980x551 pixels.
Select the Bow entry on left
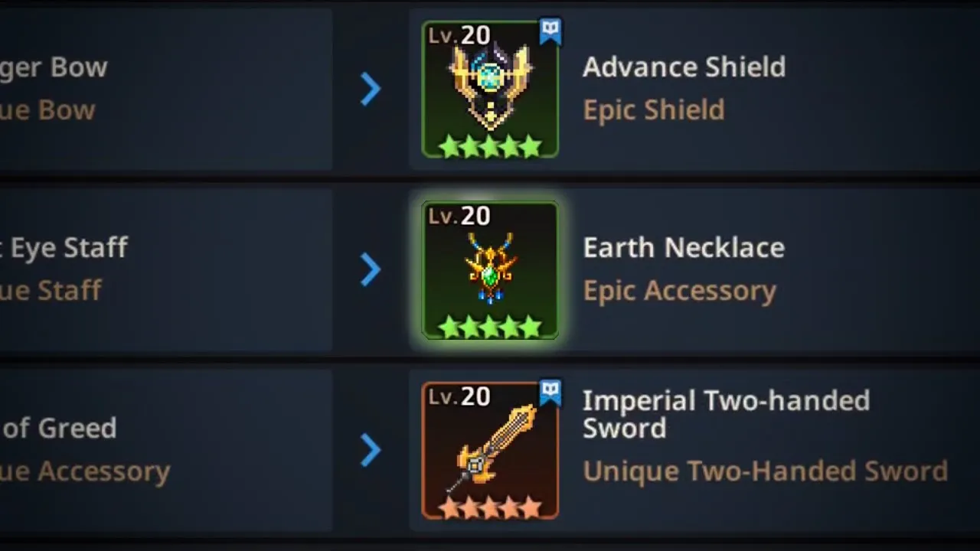(x=166, y=90)
